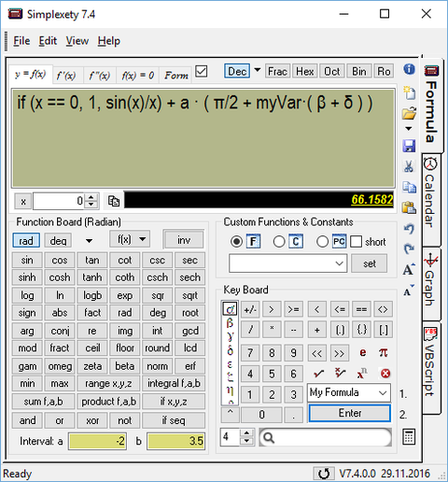Screen dimensions: 448x482
Task: Switch to the Calendar side tab
Action: coord(431,199)
